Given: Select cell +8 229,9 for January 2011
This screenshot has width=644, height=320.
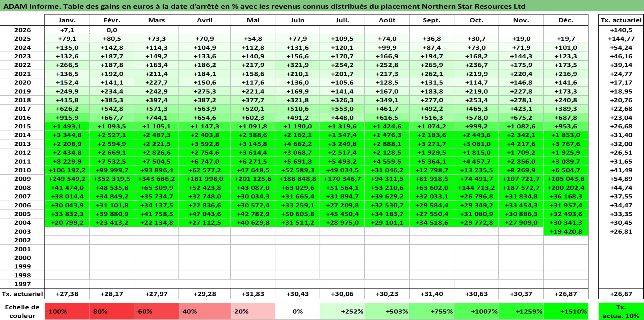Looking at the screenshot, I should 67,161.
